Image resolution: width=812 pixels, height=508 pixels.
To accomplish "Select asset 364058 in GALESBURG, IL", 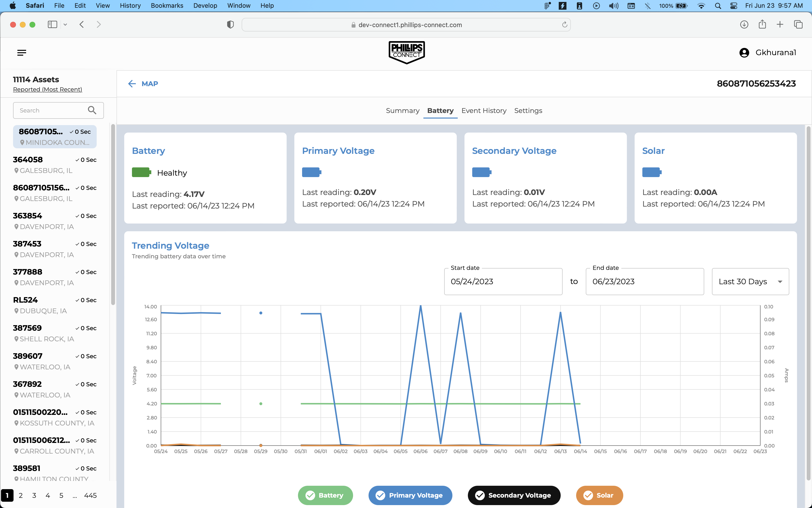I will click(x=55, y=165).
